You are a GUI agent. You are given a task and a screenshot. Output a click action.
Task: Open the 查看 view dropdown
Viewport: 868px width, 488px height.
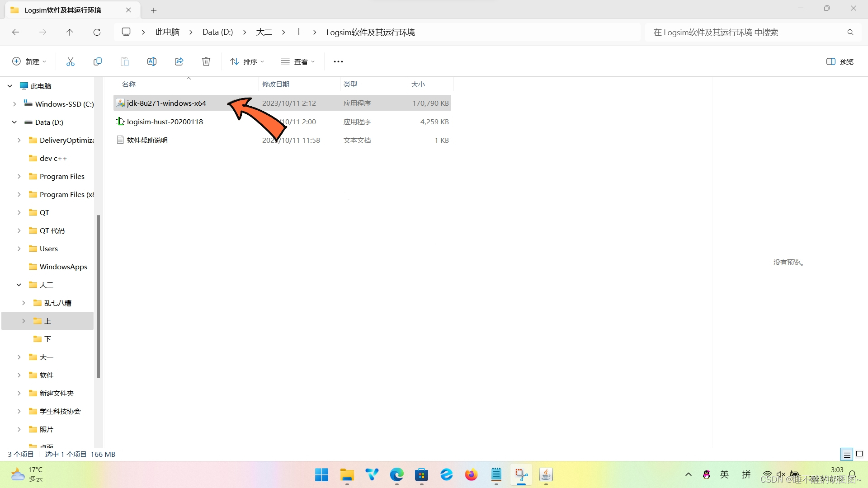pos(297,61)
